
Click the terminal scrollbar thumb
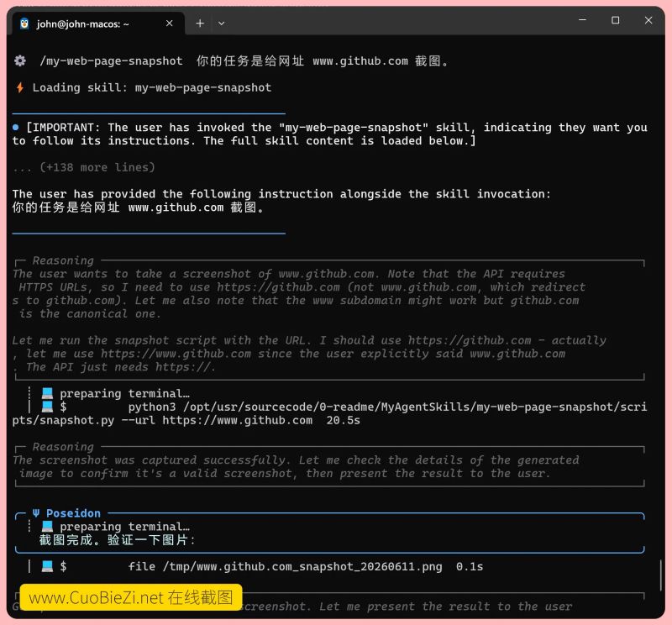coord(661,575)
